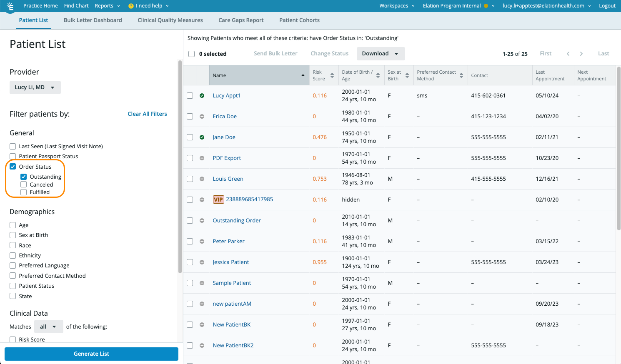Toggle the select-all patients checkbox
Screen dimensions: 621x364
click(192, 54)
